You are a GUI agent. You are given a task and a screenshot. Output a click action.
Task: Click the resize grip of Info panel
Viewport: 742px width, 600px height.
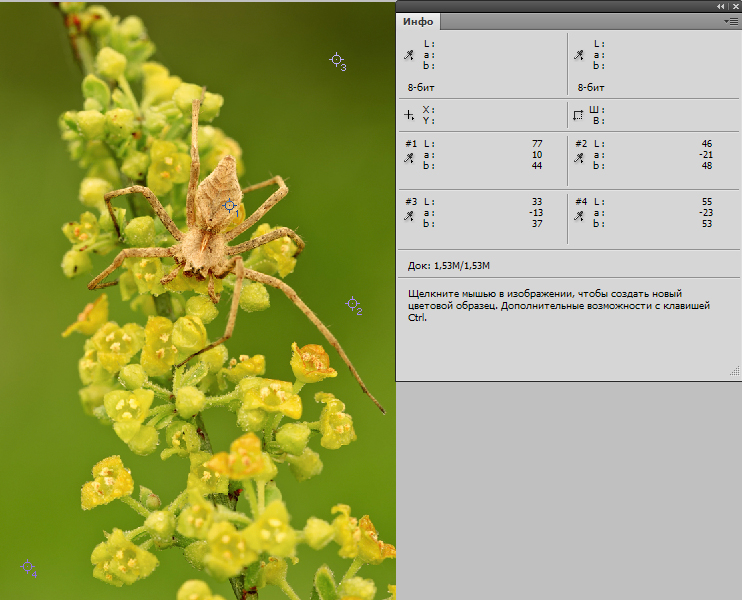pyautogui.click(x=734, y=372)
